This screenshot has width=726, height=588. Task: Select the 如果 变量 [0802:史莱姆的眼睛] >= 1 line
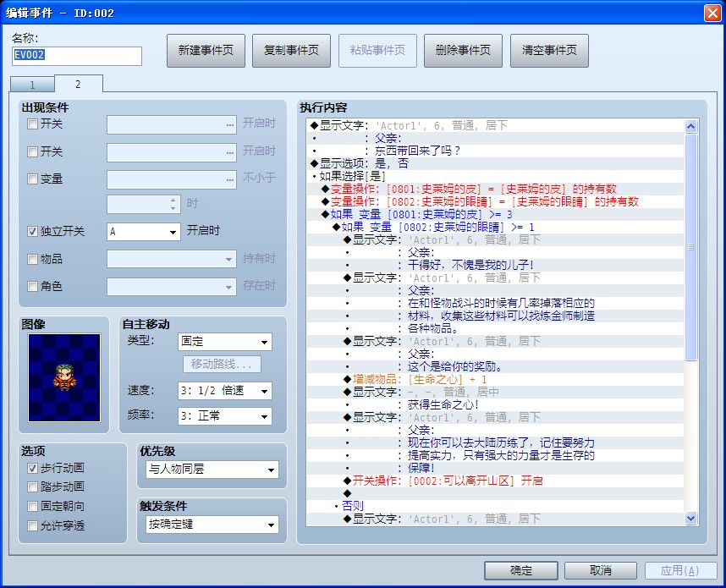[495, 227]
